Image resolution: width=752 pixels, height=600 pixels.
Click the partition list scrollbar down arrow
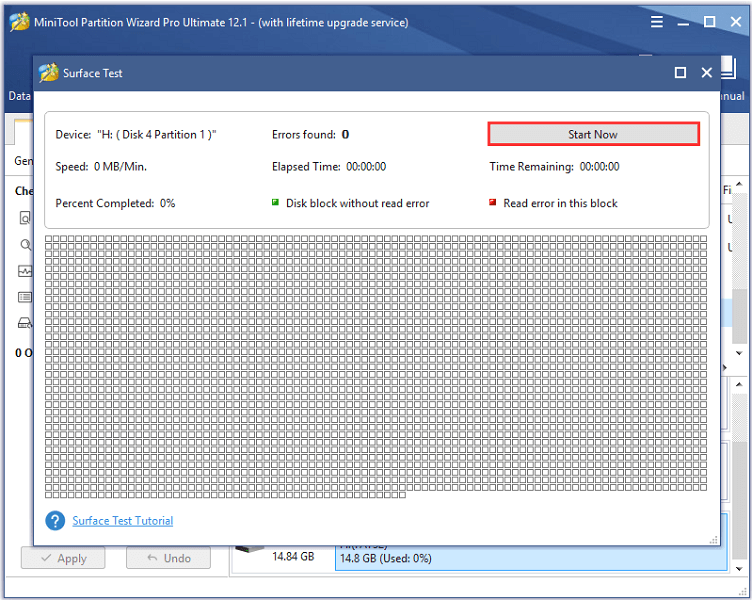pos(739,353)
